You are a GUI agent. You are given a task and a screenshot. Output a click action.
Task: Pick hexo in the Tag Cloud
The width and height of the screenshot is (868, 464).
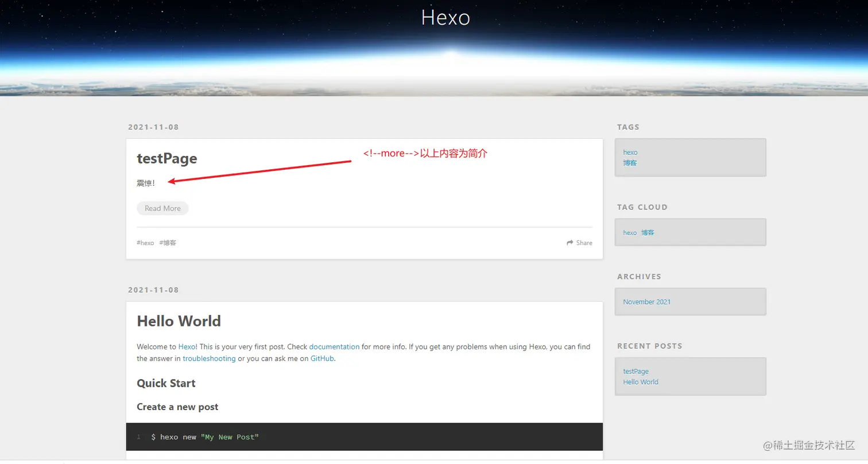coord(630,232)
